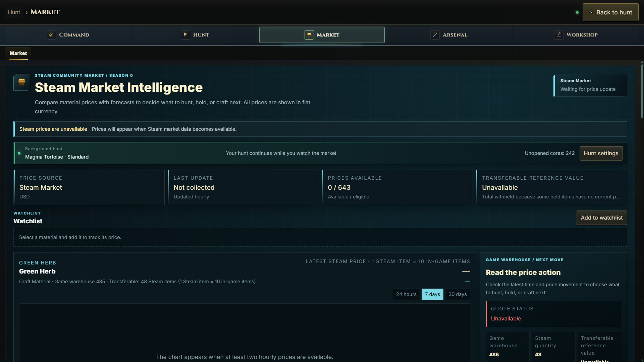Click the Market tab chest icon
The width and height of the screenshot is (644, 362).
[309, 35]
